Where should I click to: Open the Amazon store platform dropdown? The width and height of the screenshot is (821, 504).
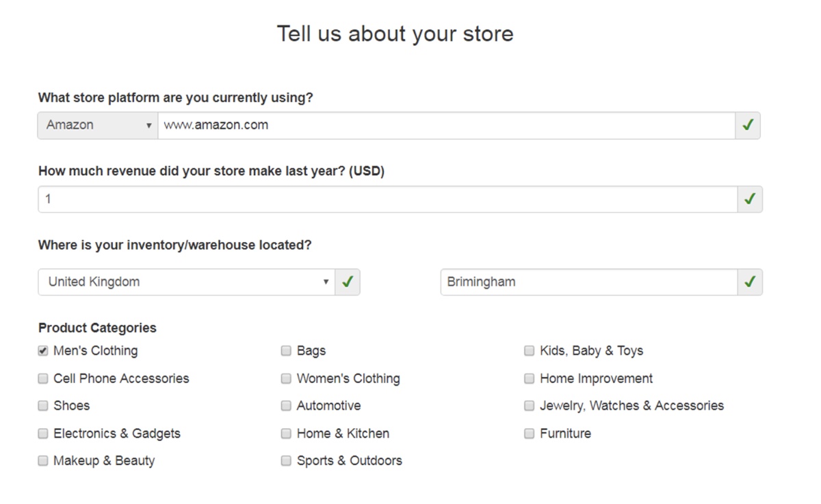click(98, 126)
